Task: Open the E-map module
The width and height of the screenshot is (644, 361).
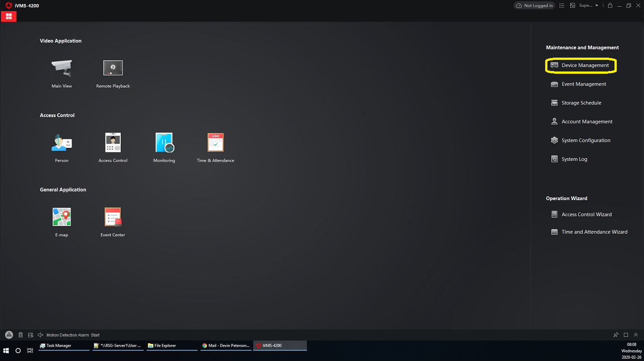Action: point(62,217)
